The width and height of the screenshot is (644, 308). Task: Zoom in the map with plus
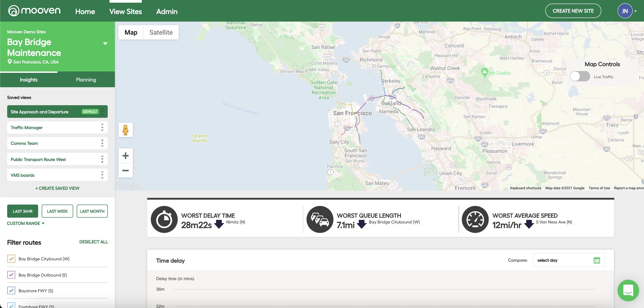[x=125, y=156]
